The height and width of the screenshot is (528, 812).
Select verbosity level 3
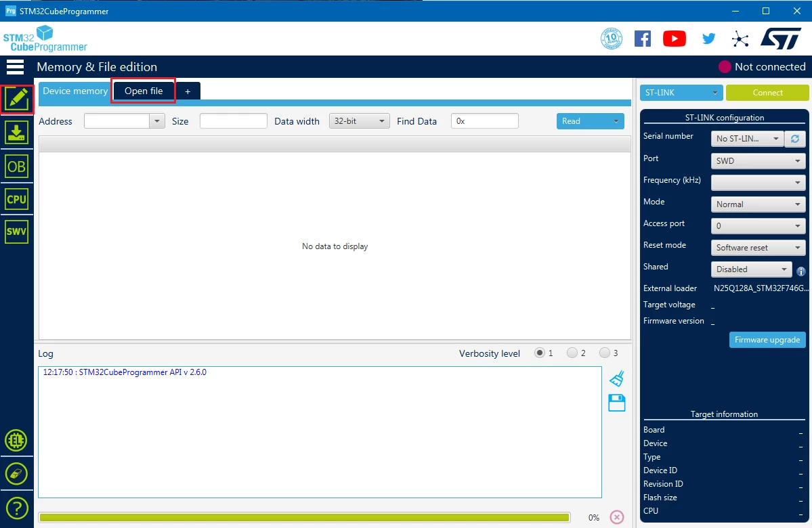[x=604, y=353]
